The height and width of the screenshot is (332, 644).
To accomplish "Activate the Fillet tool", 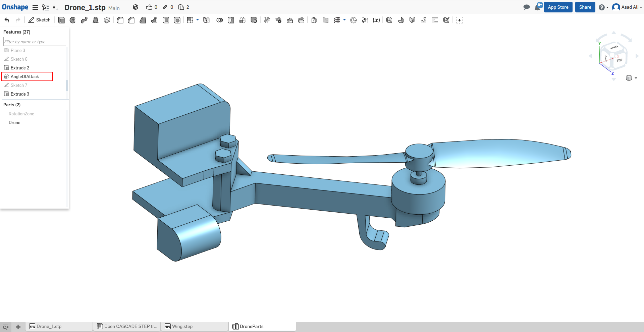I will click(x=120, y=20).
